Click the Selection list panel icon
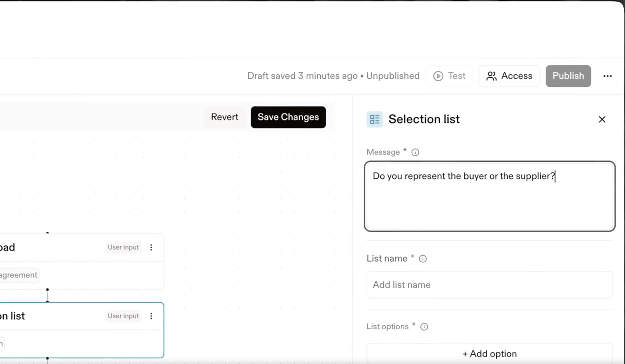 (x=374, y=119)
